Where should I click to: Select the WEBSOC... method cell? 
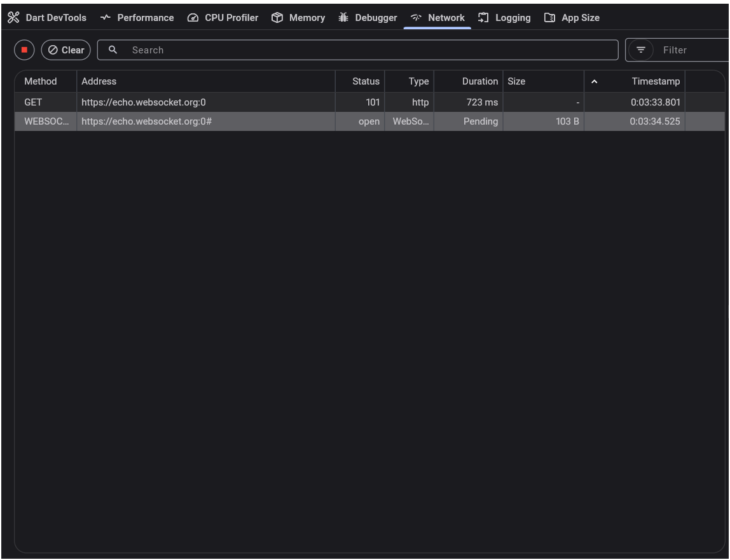[x=46, y=121]
